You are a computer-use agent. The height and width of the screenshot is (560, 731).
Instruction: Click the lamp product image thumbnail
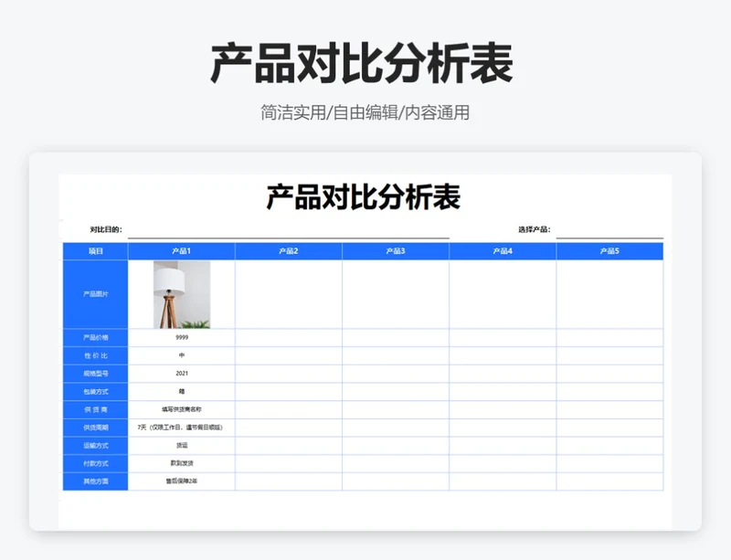(x=182, y=295)
